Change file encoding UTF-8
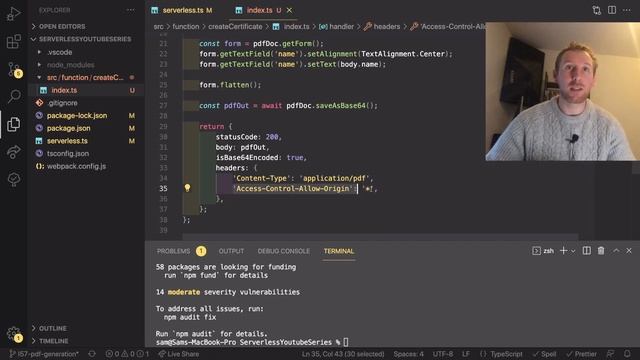 [x=442, y=354]
